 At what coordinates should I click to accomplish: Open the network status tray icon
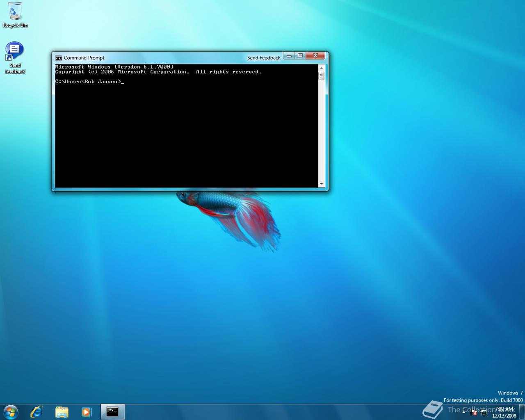coord(484,412)
